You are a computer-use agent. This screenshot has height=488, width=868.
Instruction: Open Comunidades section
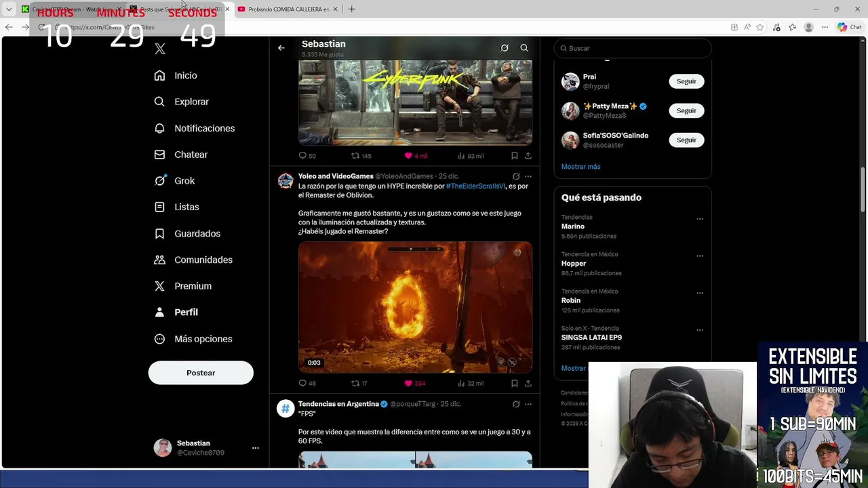193,260
